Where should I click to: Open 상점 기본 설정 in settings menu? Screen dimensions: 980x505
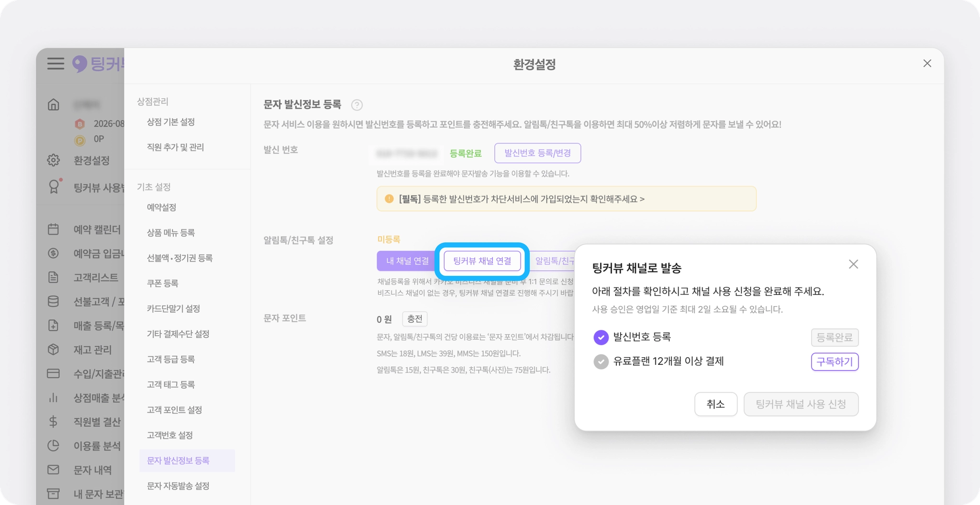tap(171, 122)
